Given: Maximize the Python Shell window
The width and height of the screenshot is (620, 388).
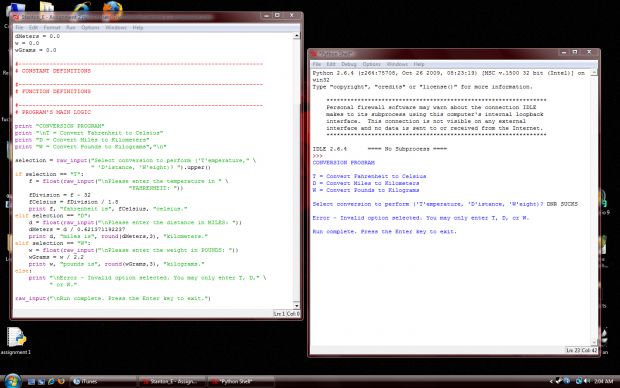Looking at the screenshot, I should 575,52.
